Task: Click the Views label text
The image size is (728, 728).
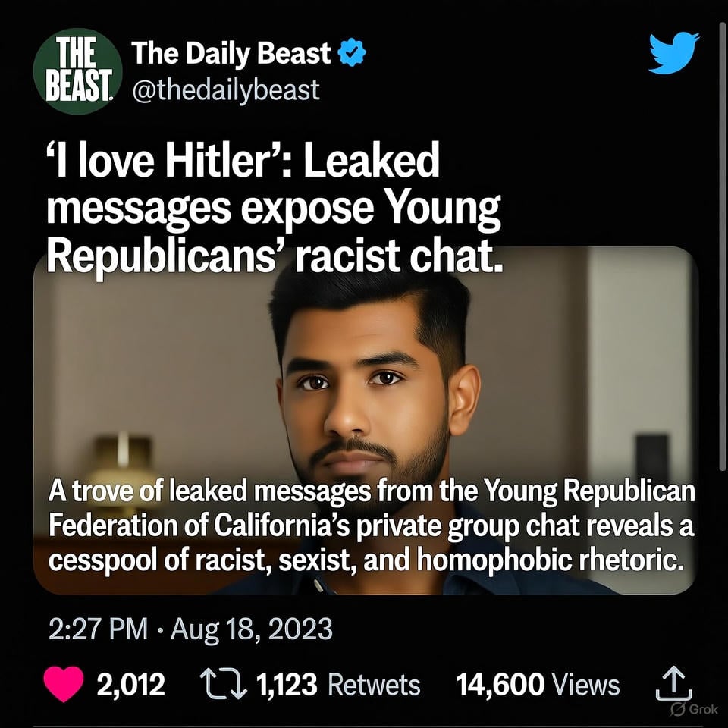Action: pyautogui.click(x=586, y=684)
